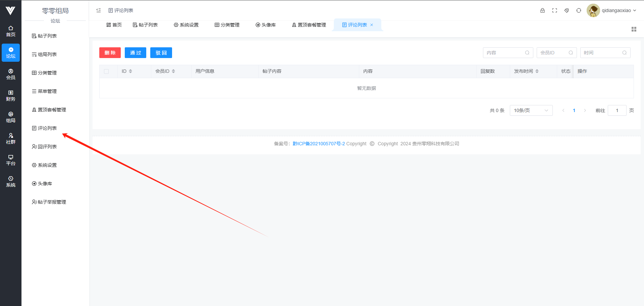Click the theme eraser icon in header
Screen dimensions: 644x306
coord(567,10)
